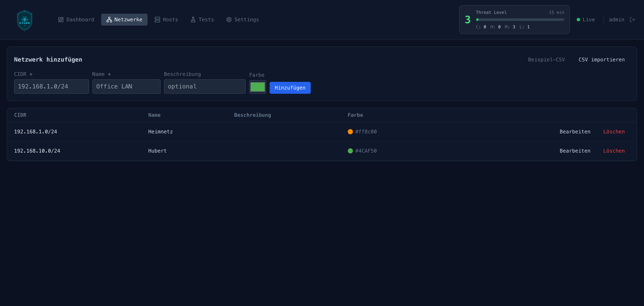Click the Threat Level progress bar
This screenshot has height=306, width=644.
click(x=520, y=20)
